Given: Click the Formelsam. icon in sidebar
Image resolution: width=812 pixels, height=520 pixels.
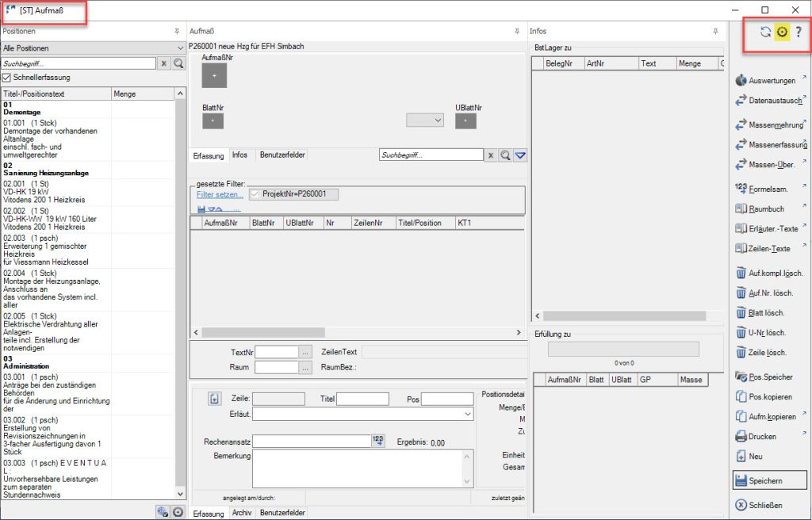Looking at the screenshot, I should pos(741,188).
